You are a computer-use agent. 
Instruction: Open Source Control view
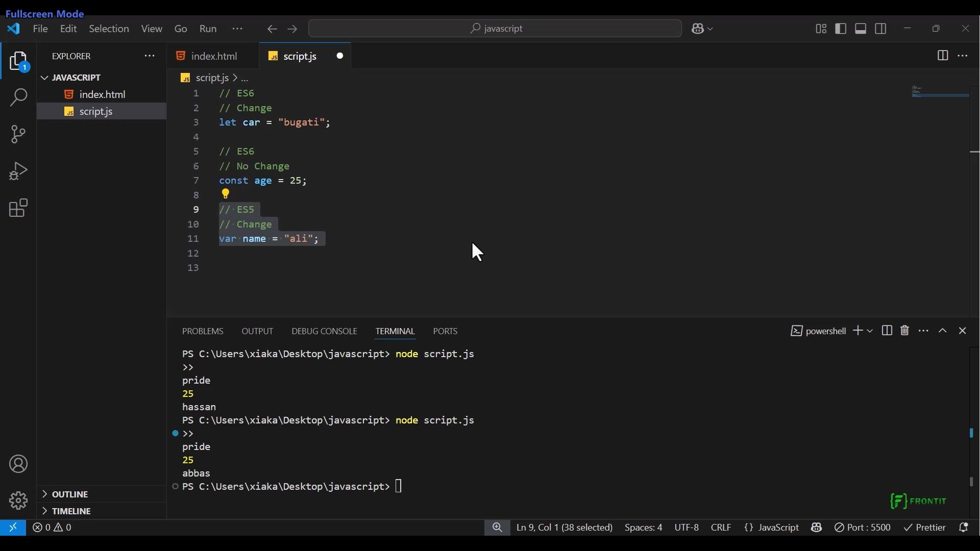point(18,134)
